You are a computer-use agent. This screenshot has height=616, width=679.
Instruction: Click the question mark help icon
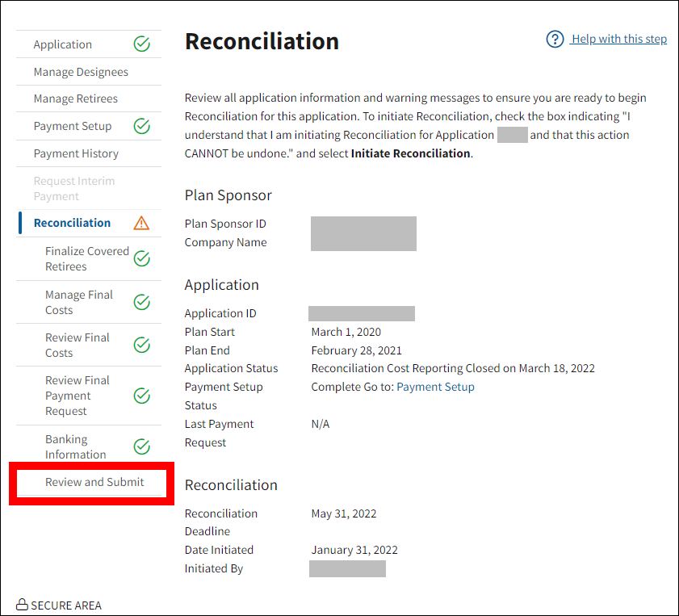pos(555,39)
